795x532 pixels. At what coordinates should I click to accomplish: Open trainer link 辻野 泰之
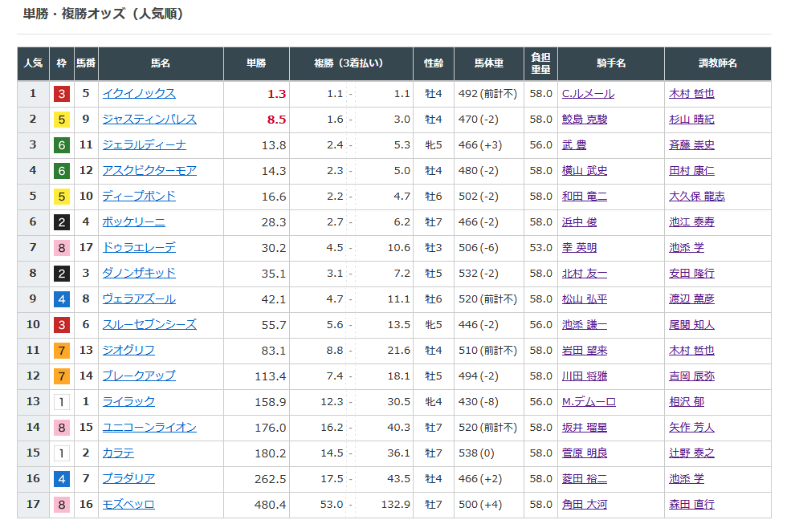pyautogui.click(x=691, y=453)
